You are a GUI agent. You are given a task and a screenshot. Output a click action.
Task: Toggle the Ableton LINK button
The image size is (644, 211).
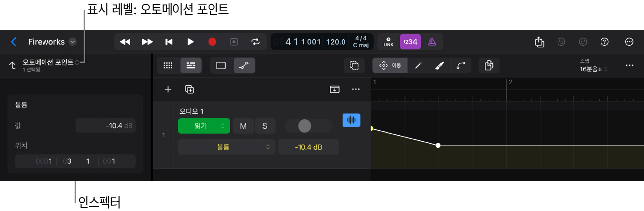[x=388, y=42]
